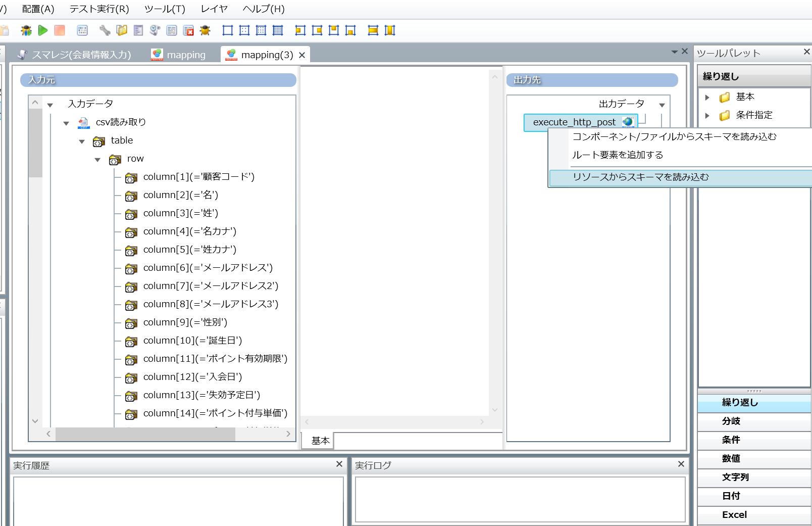Open the editor tab list dropdown arrow
Viewport: 812px width, 526px height.
pyautogui.click(x=675, y=52)
